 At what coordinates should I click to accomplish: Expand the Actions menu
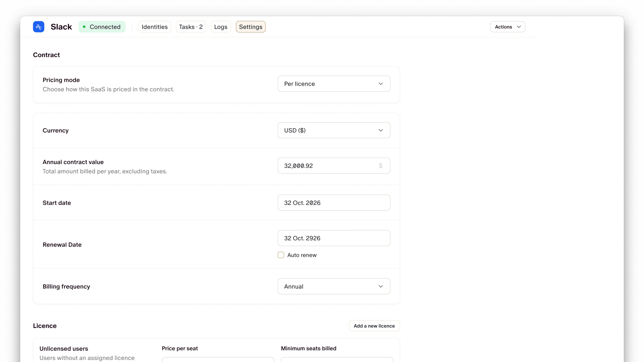508,27
